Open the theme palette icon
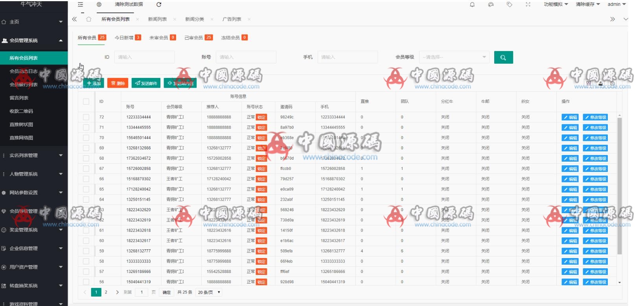The height and width of the screenshot is (306, 644). pos(491,5)
